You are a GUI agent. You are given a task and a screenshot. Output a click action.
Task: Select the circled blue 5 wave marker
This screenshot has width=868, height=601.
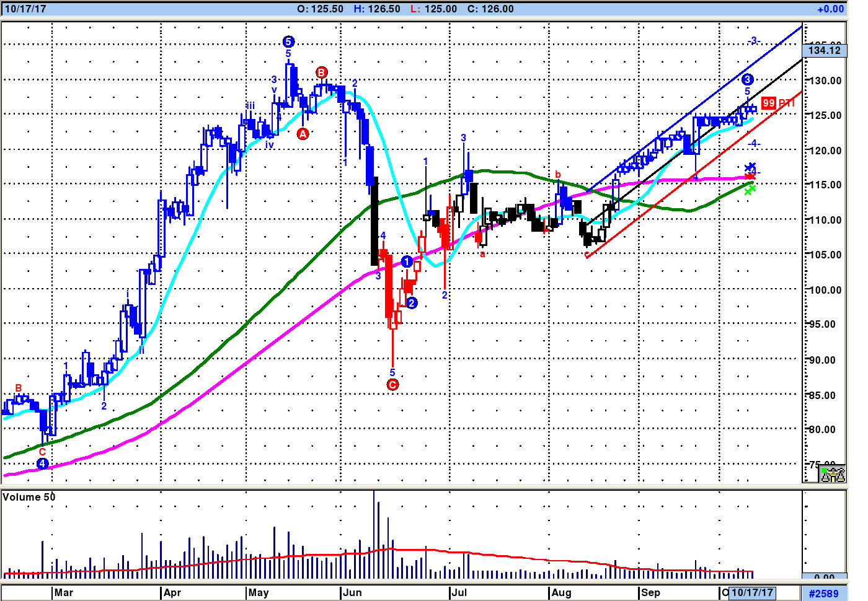288,42
